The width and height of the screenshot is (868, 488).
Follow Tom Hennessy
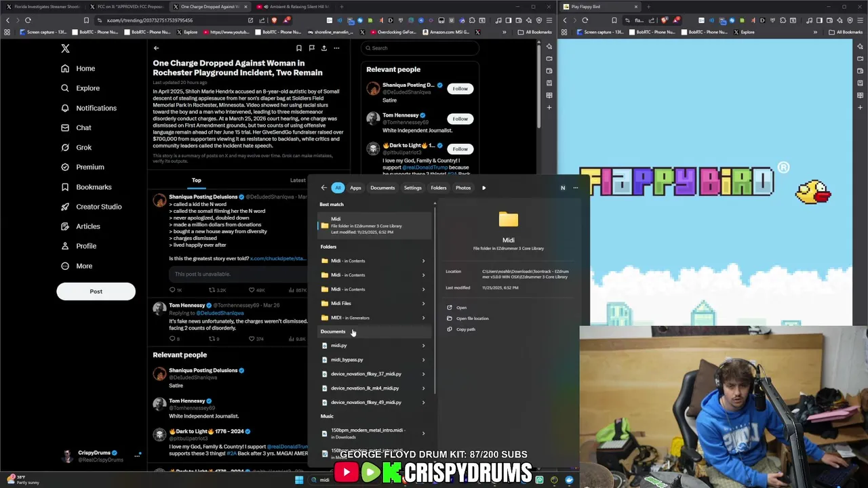tap(460, 119)
